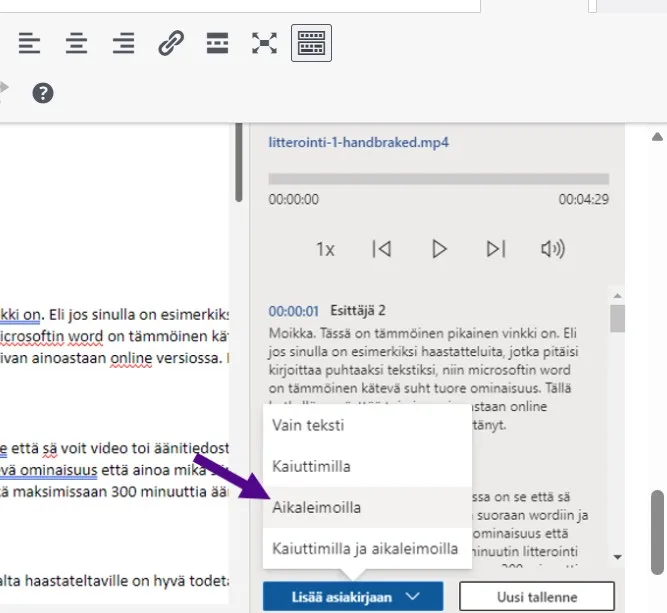Image resolution: width=667 pixels, height=613 pixels.
Task: Click the word 'online' in the document
Action: pyautogui.click(x=131, y=358)
